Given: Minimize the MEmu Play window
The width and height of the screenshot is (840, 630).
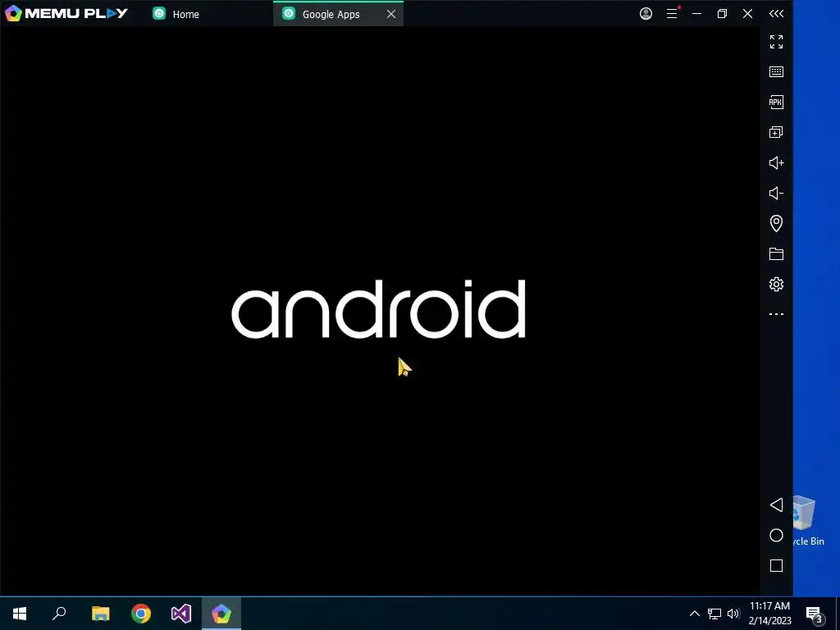Looking at the screenshot, I should click(x=697, y=13).
